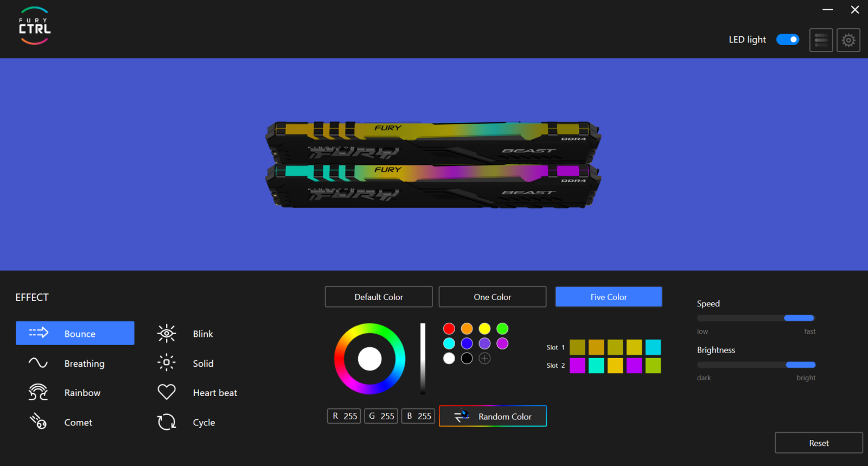
Task: Add a custom color with the plus icon
Action: click(485, 358)
